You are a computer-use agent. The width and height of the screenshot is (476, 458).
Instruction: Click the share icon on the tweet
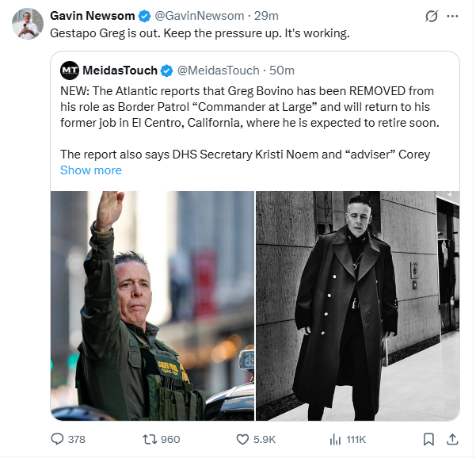[x=452, y=438]
